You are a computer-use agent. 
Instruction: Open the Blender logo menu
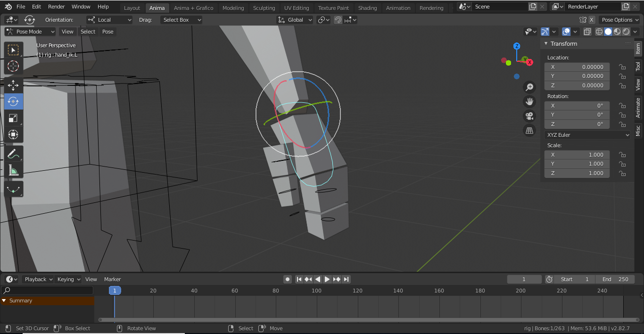tap(8, 7)
